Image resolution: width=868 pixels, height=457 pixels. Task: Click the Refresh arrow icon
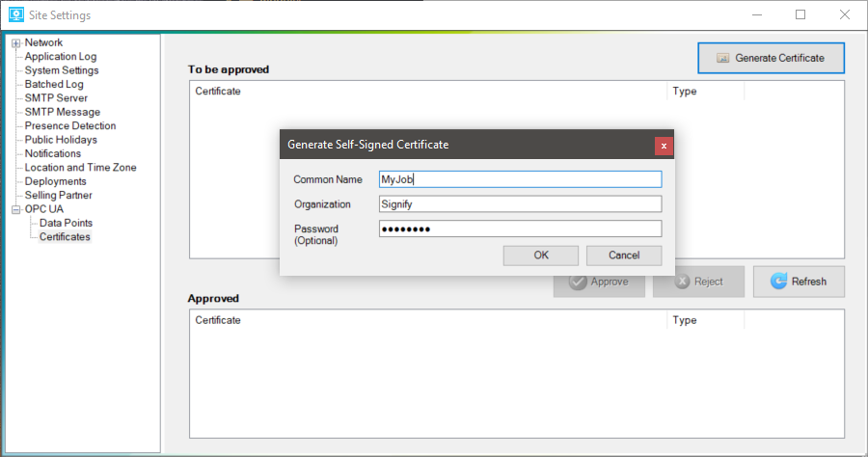[x=778, y=282]
